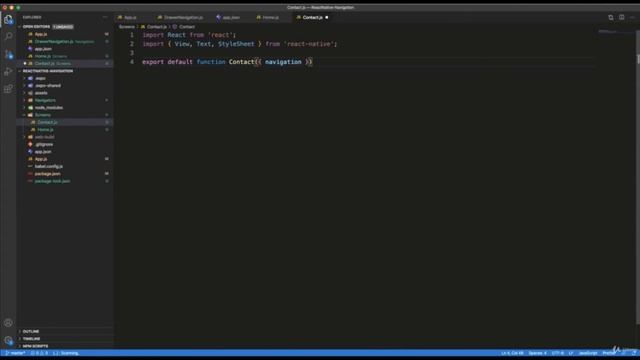Click line number 3 in the gutter
This screenshot has width=640, height=360.
click(132, 53)
